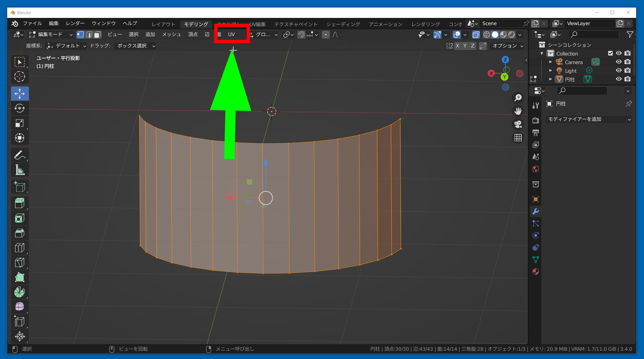Viewport: 644px width, 359px height.
Task: Select the Rotate tool
Action: tap(20, 108)
